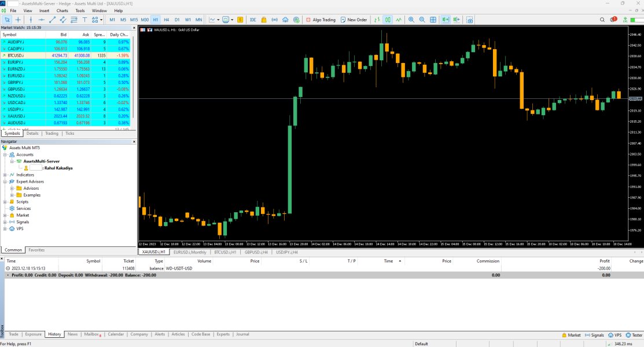Click the New Order button
This screenshot has height=347, width=644.
pos(354,20)
